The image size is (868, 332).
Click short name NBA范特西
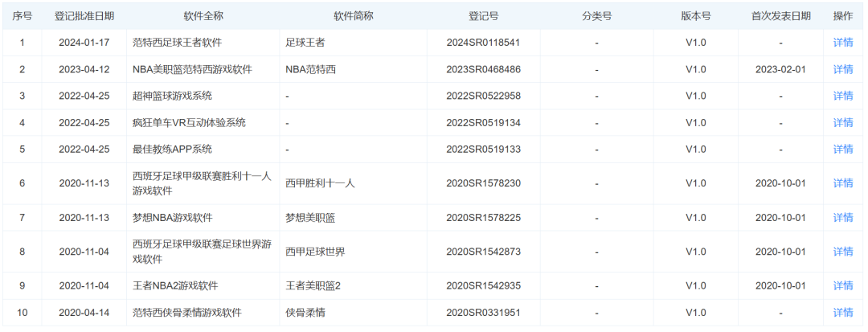coord(311,69)
